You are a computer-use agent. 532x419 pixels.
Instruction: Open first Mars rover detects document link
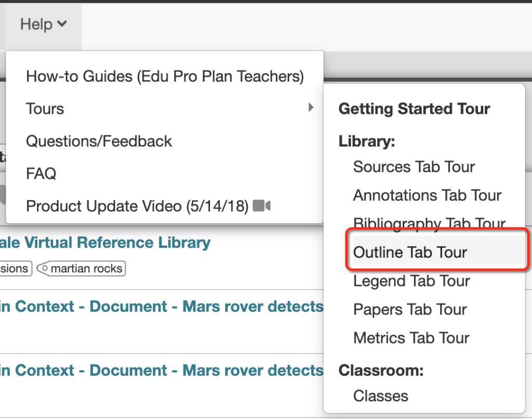[162, 306]
